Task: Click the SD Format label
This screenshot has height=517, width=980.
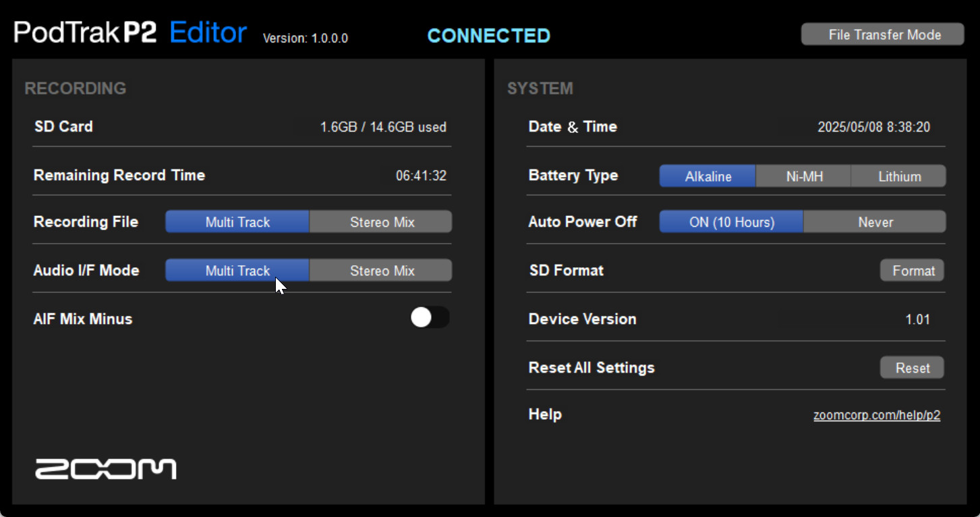Action: tap(567, 270)
